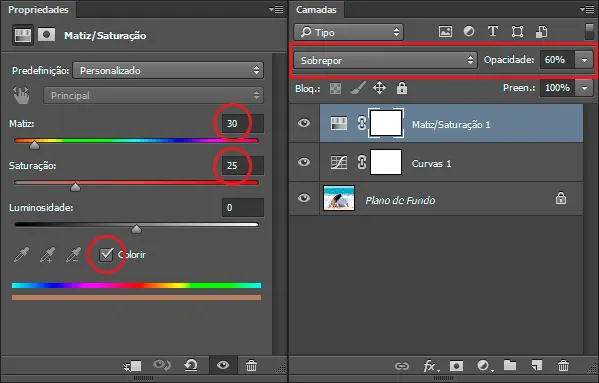Viewport: 599px width, 383px height.
Task: Create new fill or adjustment layer icon
Action: tap(484, 366)
